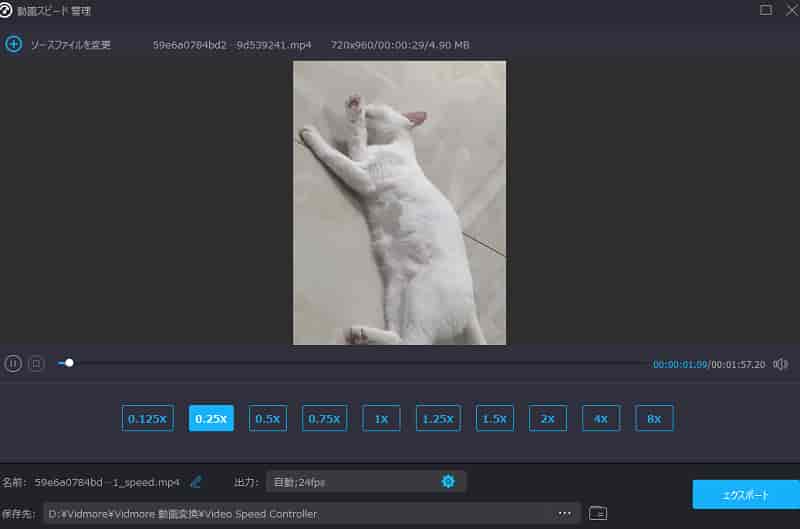Click source file name 59e6a0784bd2 mp4 text
The image size is (800, 529).
point(232,45)
